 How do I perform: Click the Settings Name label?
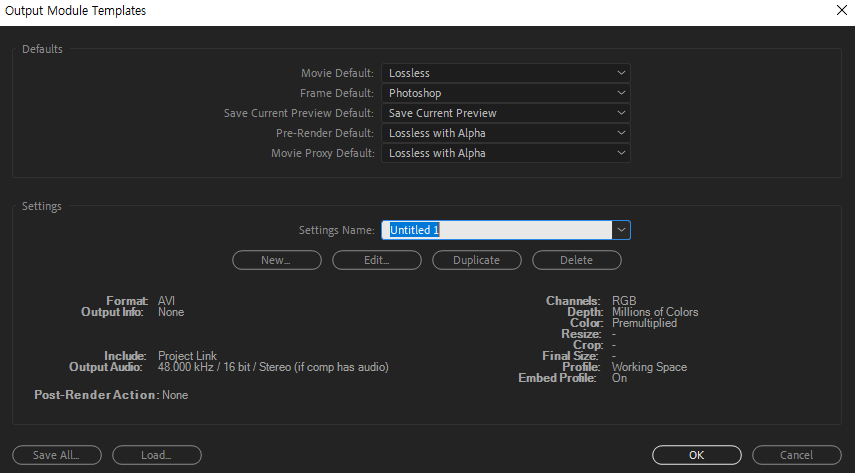[336, 230]
